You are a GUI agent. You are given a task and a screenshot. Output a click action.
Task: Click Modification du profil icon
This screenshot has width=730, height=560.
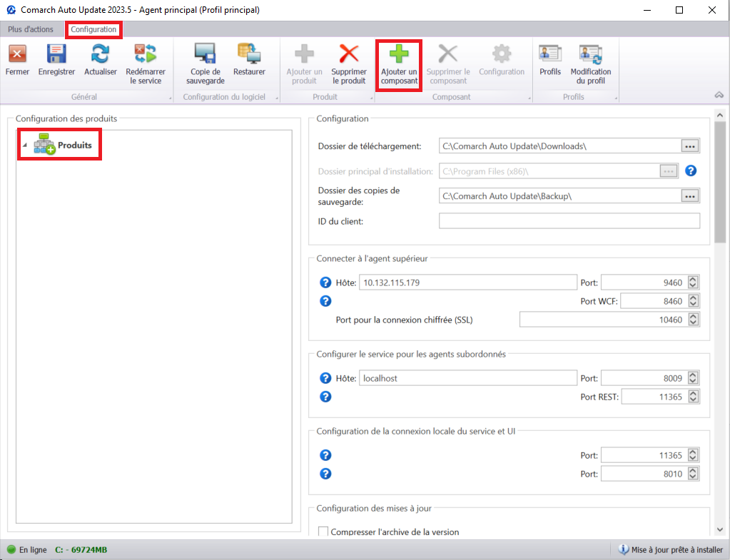pyautogui.click(x=591, y=54)
